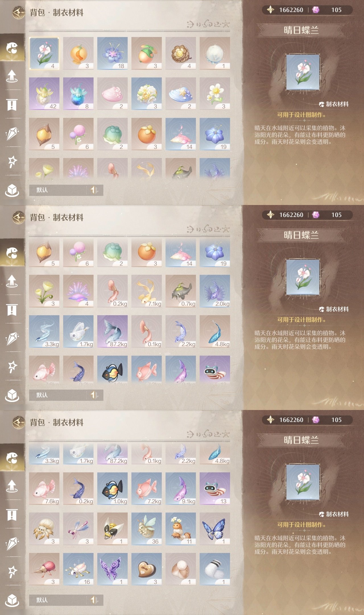The height and width of the screenshot is (615, 364).
Task: Select the blue starry shell item
Action: click(x=181, y=94)
